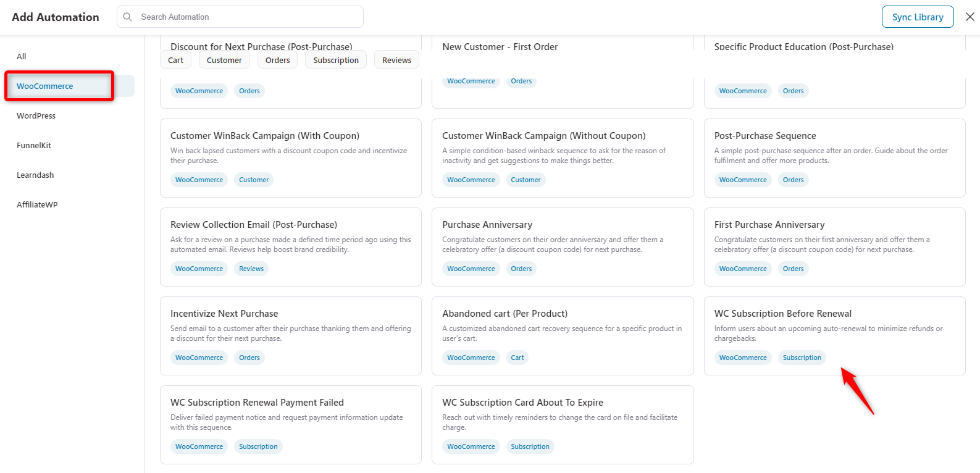Click Subscription tag on Renewal Payment Failed

pyautogui.click(x=258, y=446)
